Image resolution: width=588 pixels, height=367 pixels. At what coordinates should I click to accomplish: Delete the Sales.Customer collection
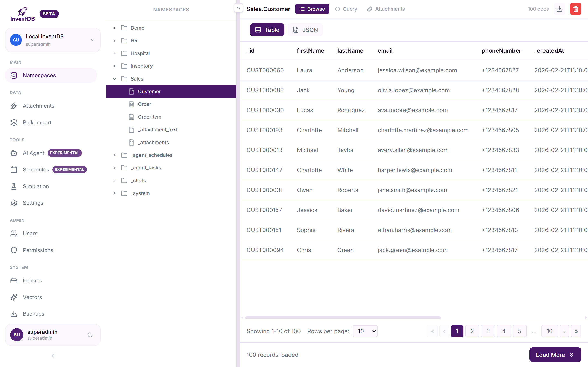(575, 9)
